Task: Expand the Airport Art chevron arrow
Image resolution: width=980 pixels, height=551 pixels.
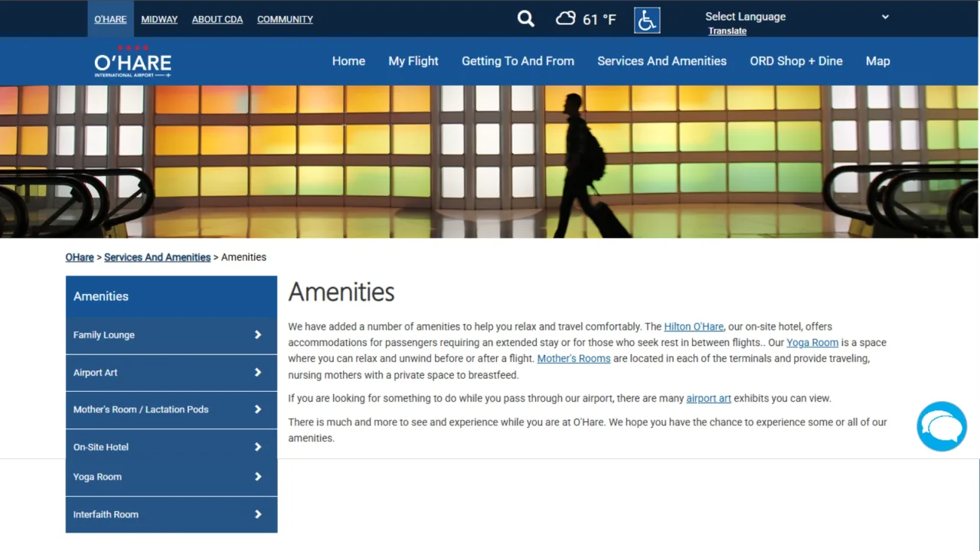Action: coord(258,372)
